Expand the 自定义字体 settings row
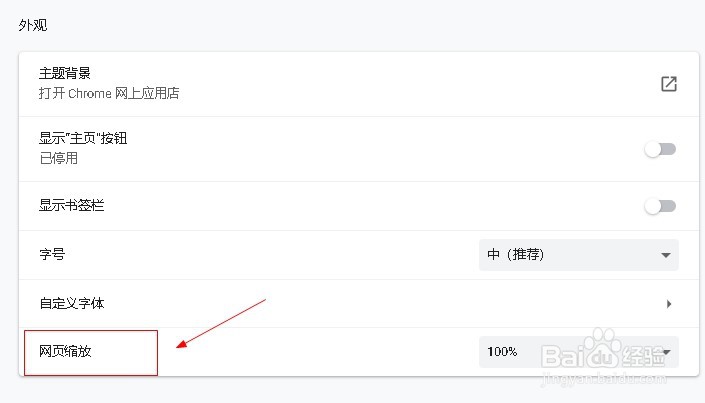Screen dimensions: 705x403 coord(350,304)
